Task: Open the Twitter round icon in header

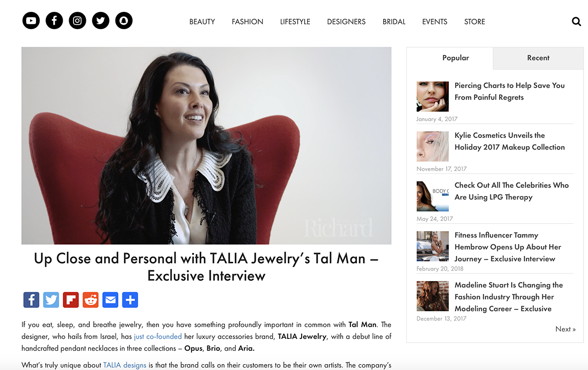Action: [x=101, y=21]
